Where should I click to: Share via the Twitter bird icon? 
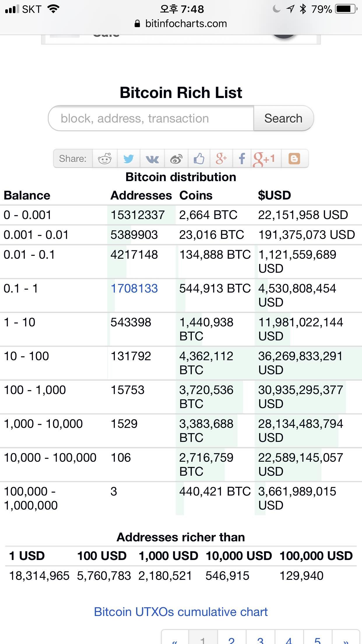(x=129, y=159)
